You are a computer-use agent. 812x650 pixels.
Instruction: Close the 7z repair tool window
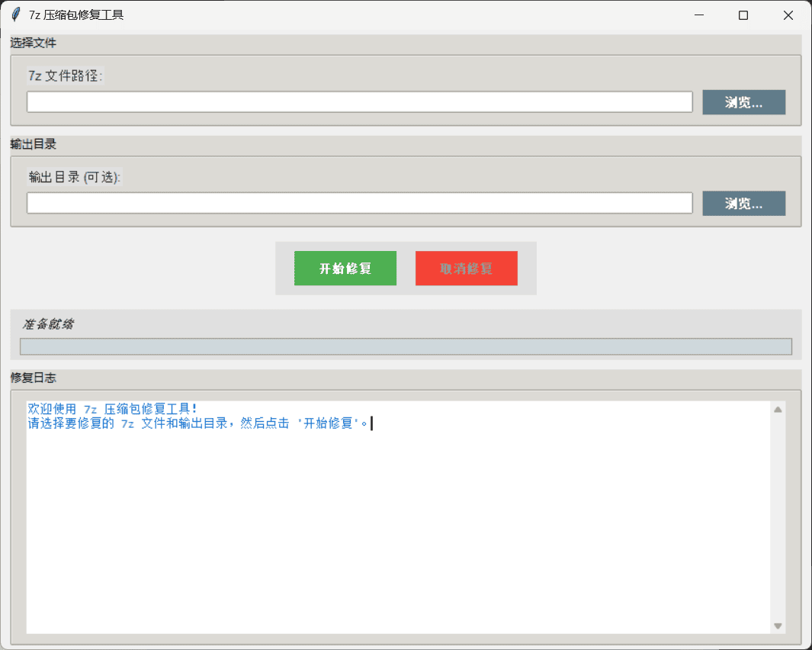[x=788, y=15]
